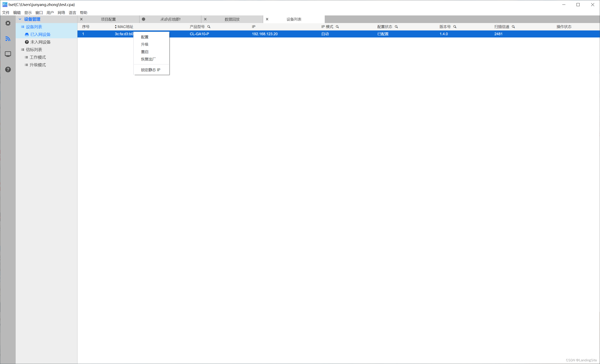Open the 网络 menu

click(61, 13)
